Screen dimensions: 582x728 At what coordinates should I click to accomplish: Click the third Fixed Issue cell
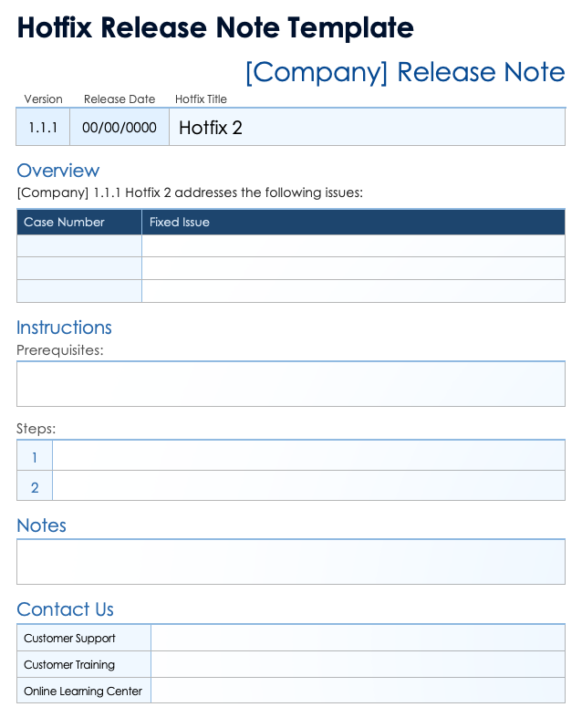pos(353,291)
